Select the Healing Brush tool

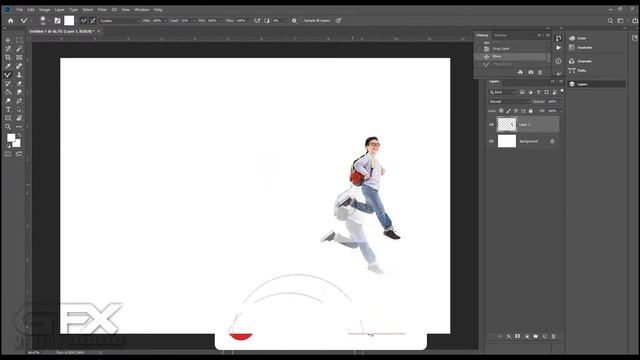(19, 66)
